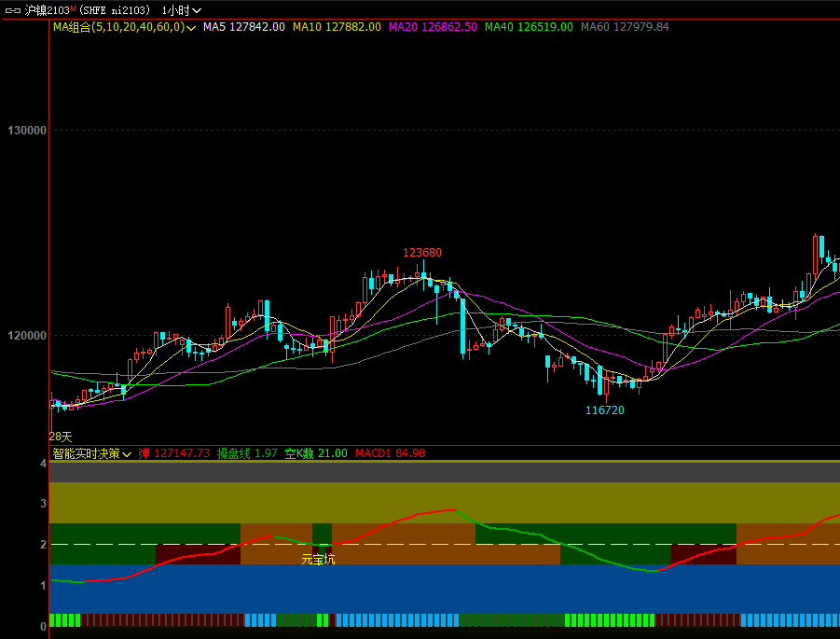Open the 1小时 timeframe dropdown
The height and width of the screenshot is (639, 840).
click(x=182, y=10)
